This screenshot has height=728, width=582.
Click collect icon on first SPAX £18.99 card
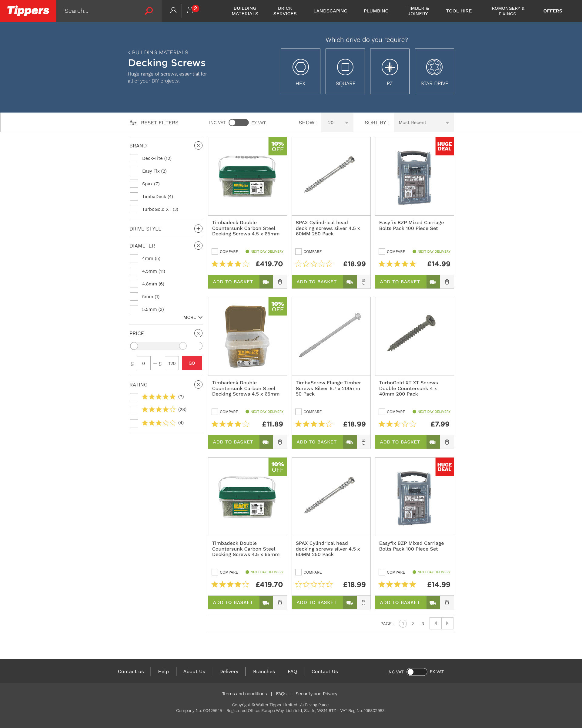(363, 282)
